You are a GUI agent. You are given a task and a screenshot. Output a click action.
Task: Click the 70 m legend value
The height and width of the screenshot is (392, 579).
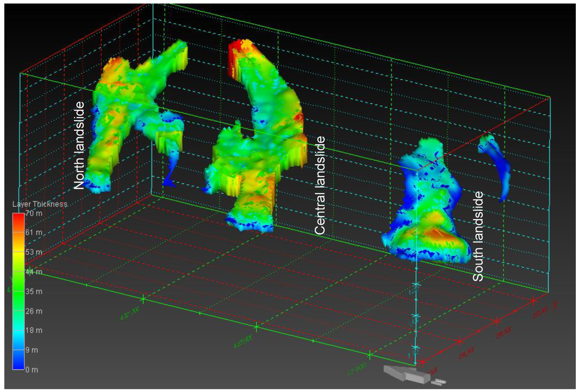[34, 213]
